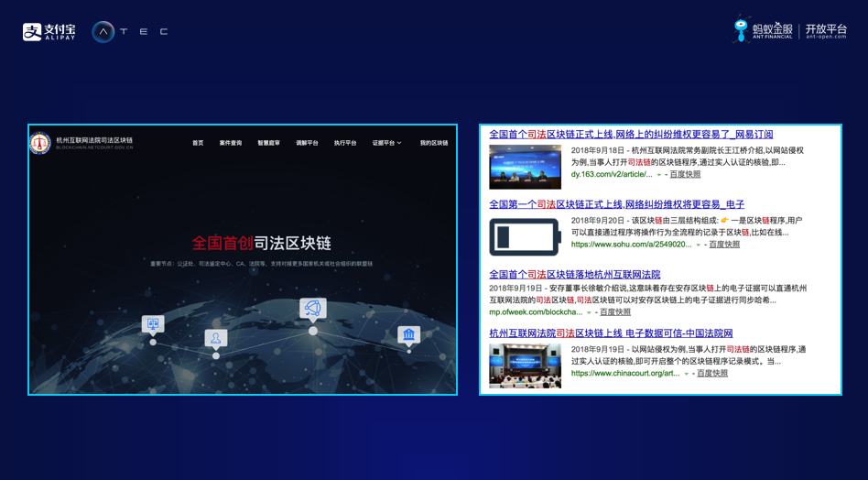The width and height of the screenshot is (868, 480).
Task: Open 百度快照 for the ofweek.com result
Action: coord(615,311)
